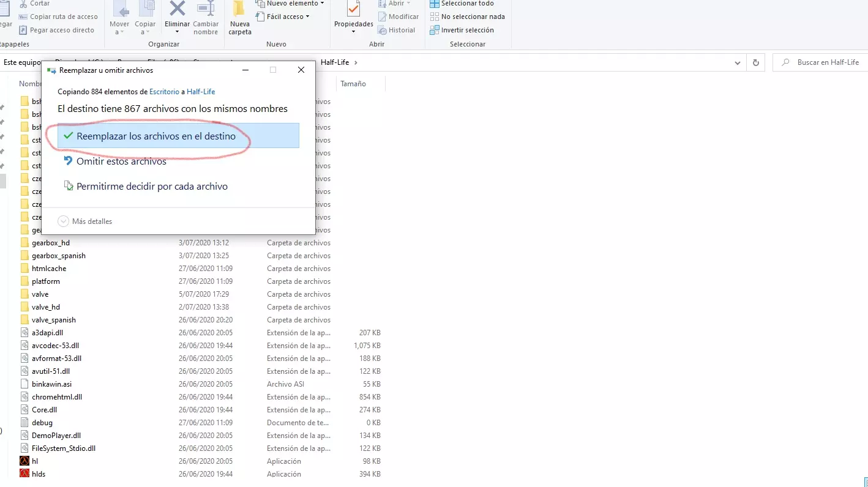Select the hl application icon
This screenshot has width=868, height=487.
[x=24, y=461]
